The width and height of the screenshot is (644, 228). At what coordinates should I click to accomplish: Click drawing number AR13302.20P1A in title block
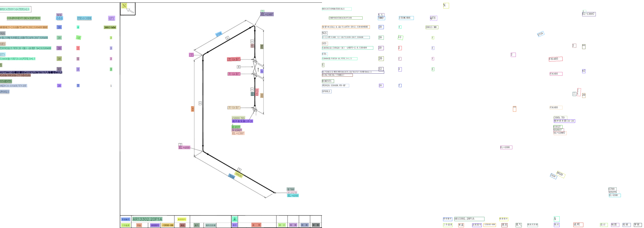pyautogui.click(x=147, y=219)
